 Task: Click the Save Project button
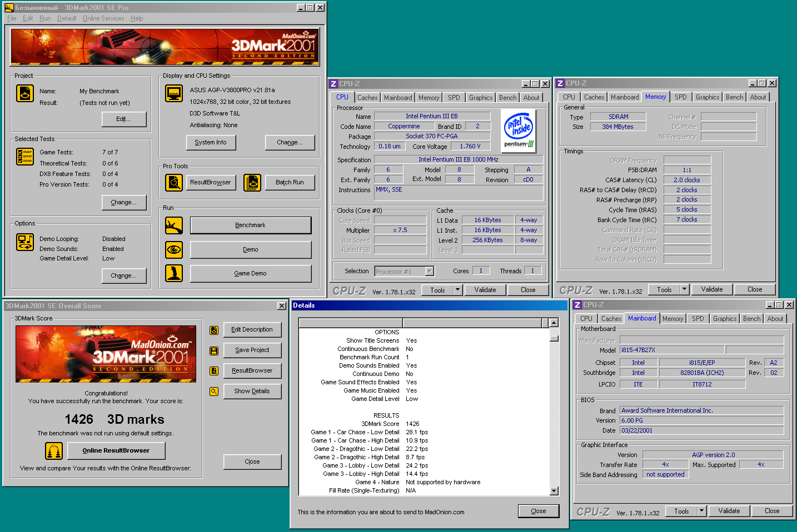pyautogui.click(x=252, y=350)
